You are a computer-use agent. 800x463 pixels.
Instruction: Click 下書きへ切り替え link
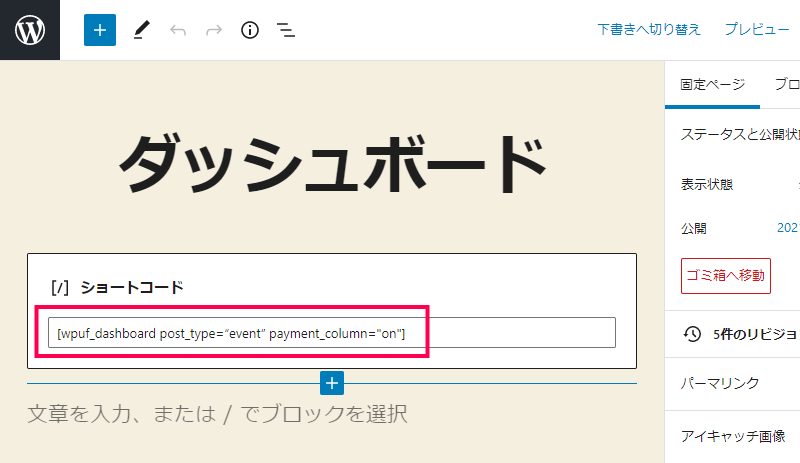click(649, 30)
